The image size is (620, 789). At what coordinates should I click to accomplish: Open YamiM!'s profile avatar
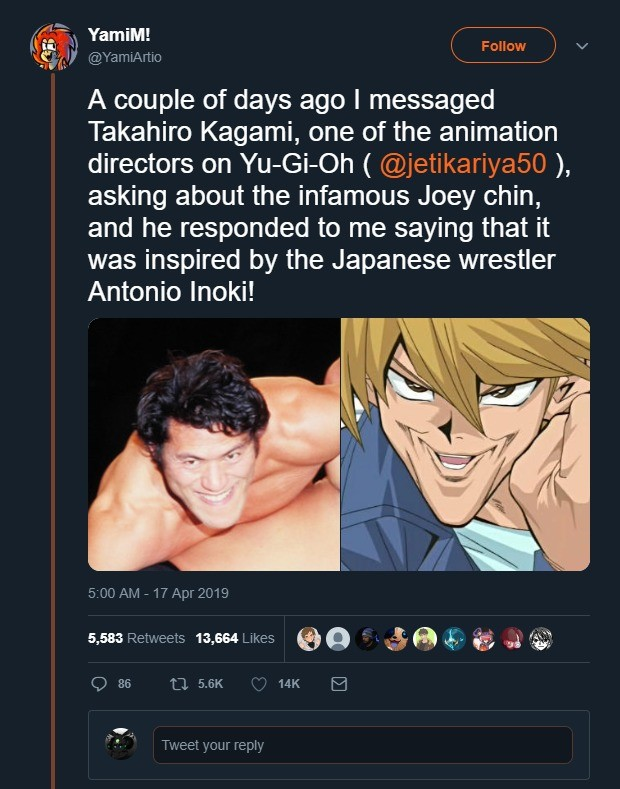point(52,46)
